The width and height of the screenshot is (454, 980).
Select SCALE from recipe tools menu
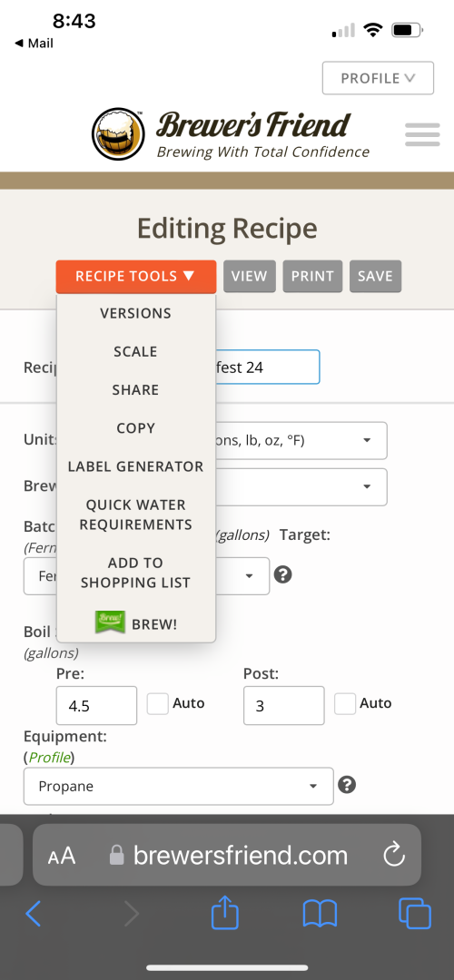[x=135, y=351]
